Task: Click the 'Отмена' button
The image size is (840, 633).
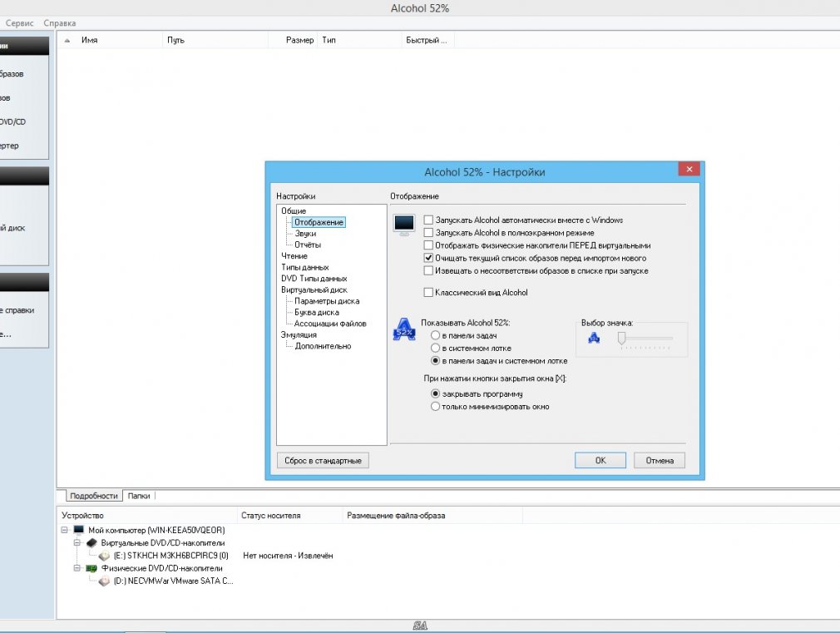Action: tap(660, 461)
